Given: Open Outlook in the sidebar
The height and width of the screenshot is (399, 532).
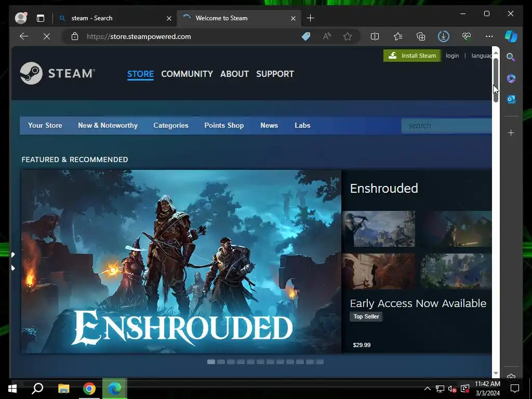Looking at the screenshot, I should (x=511, y=99).
